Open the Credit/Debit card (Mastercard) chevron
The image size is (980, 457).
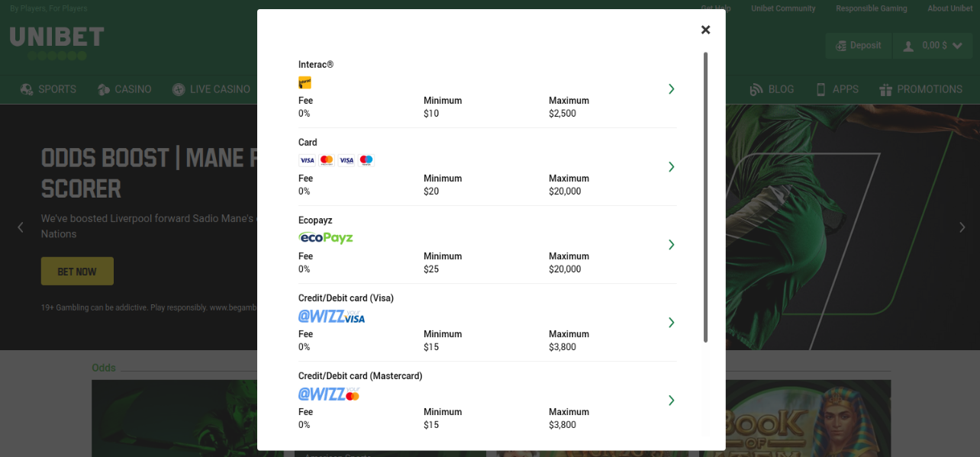tap(671, 401)
